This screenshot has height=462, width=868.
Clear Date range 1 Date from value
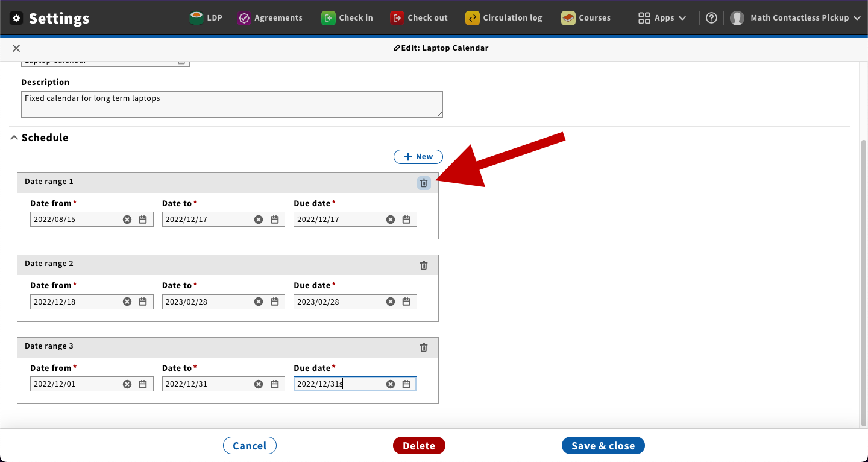coord(127,220)
